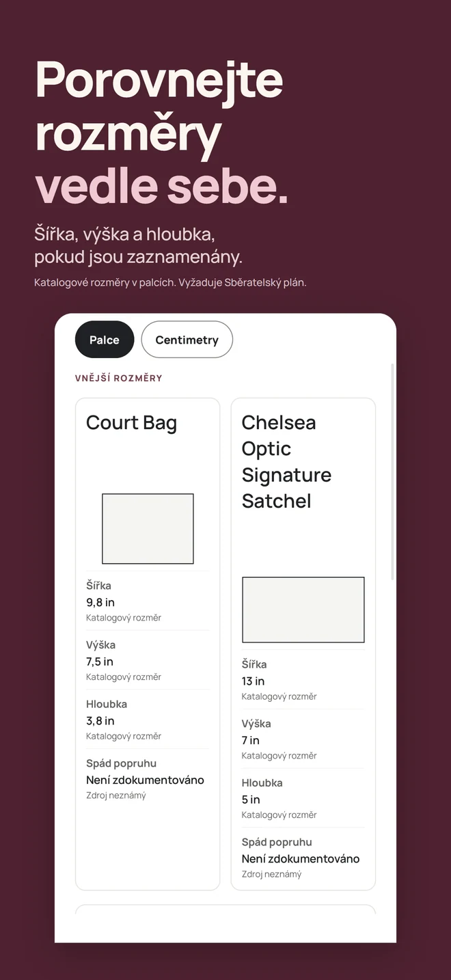Screen dimensions: 451x980
Task: Select Chelsea Satchel Šířka 13 in row
Action: pyautogui.click(x=303, y=680)
